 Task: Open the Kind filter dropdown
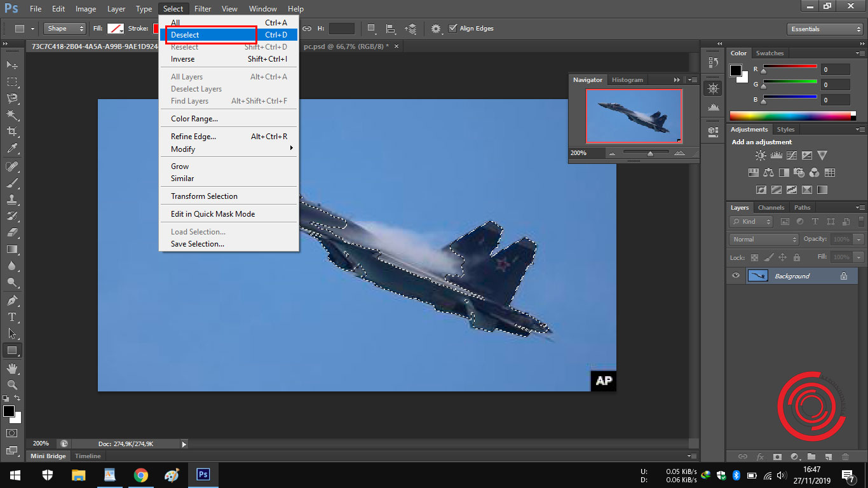751,221
